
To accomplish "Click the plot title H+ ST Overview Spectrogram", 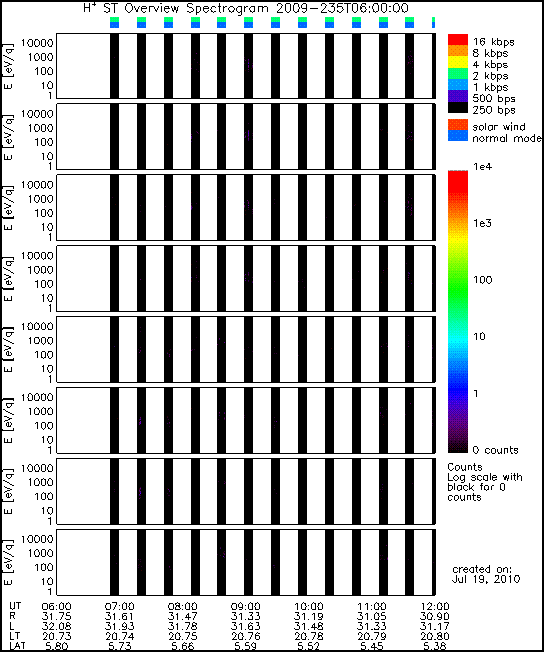I will (246, 8).
